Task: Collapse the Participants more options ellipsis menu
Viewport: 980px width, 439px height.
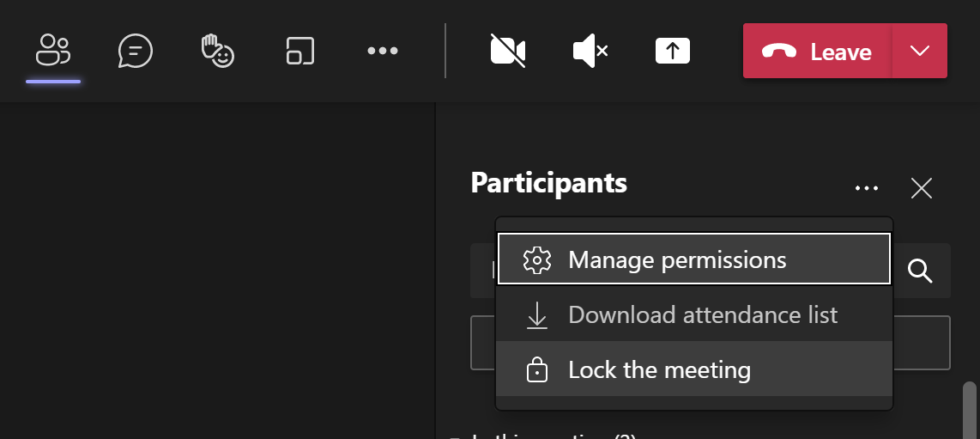Action: [867, 188]
